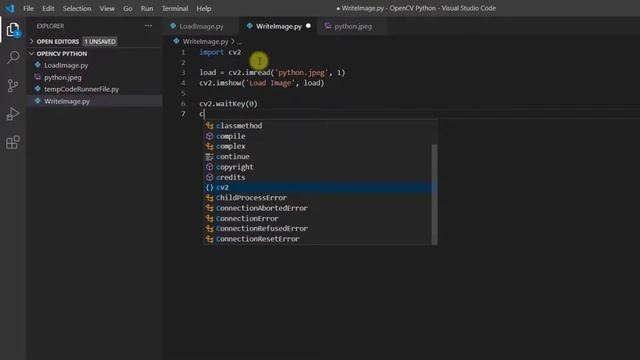640x360 pixels.
Task: Click the cv2 module suggestion icon
Action: pyautogui.click(x=209, y=187)
